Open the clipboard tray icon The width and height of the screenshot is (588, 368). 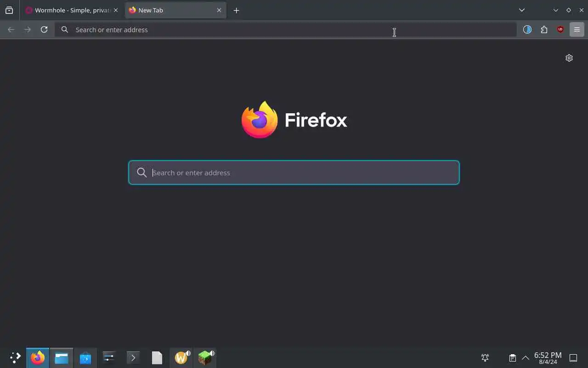point(512,357)
